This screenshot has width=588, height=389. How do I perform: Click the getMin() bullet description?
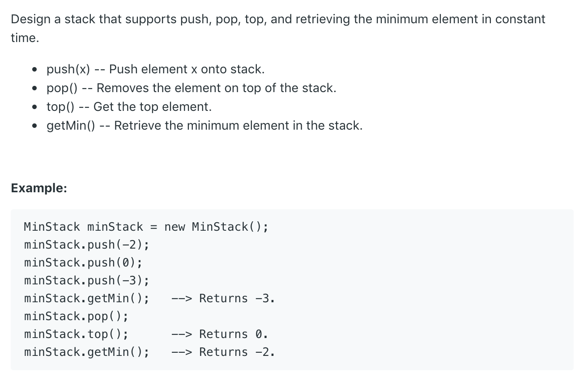[205, 126]
